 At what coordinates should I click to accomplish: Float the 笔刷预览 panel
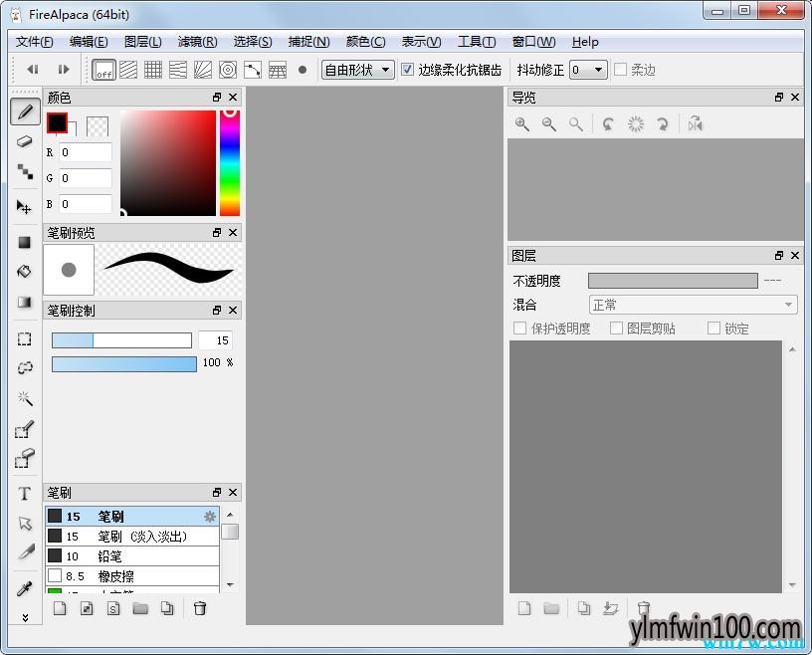(217, 233)
